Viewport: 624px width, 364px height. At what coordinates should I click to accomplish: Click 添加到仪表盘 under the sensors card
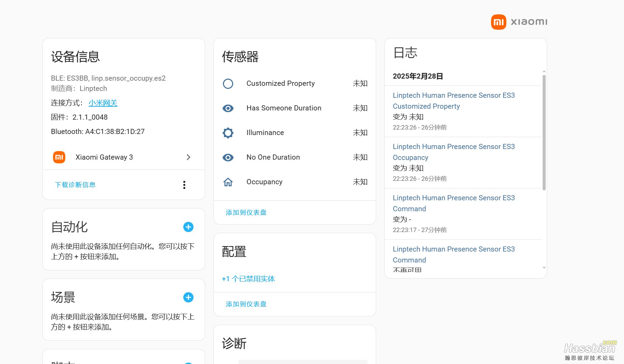click(246, 212)
